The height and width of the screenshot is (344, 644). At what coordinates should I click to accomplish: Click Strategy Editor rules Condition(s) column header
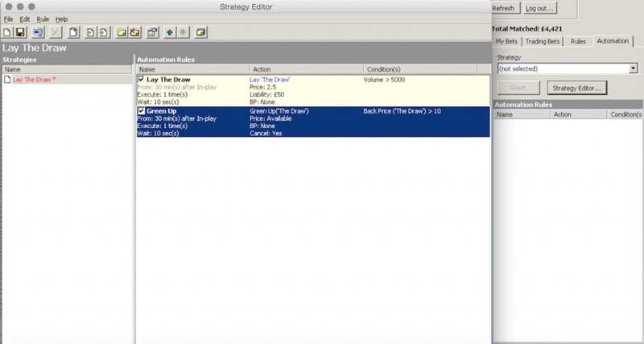click(x=420, y=69)
